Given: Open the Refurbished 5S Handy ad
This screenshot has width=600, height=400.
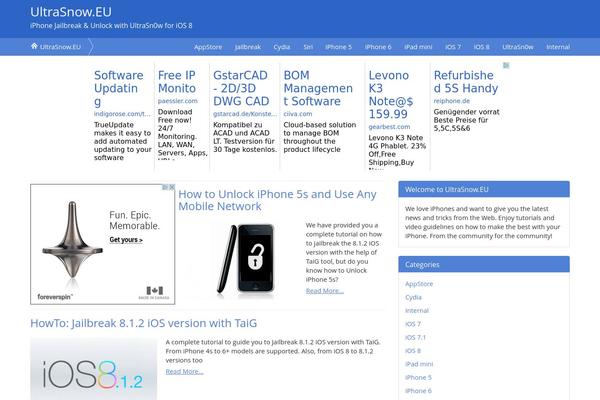Looking at the screenshot, I should coord(466,82).
